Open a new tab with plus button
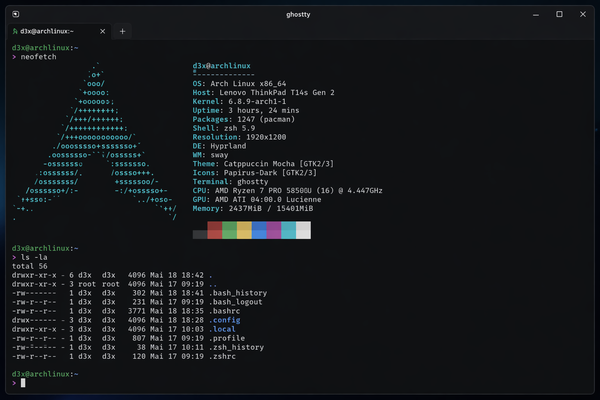Screen dimensions: 600x400 [122, 31]
